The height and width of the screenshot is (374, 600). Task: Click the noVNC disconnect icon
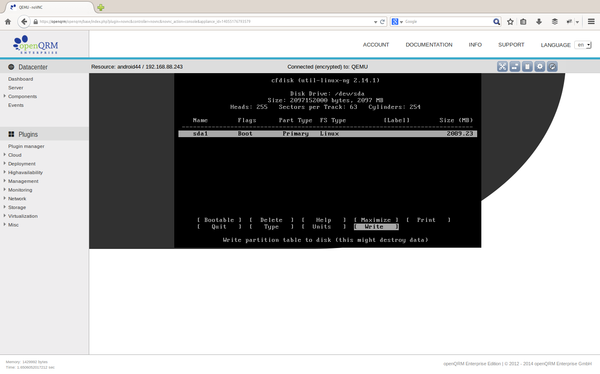552,67
